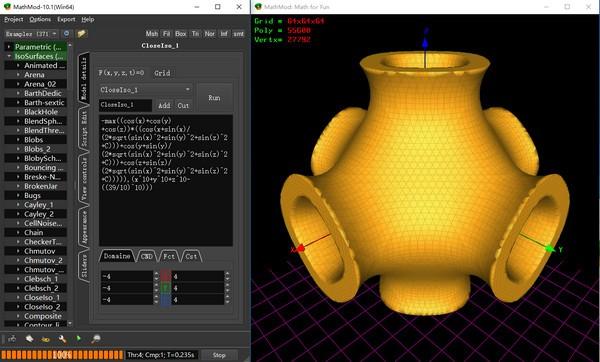This screenshot has width=600, height=362.
Task: Click the wrench tool icon in bottom toolbar
Action: (62, 339)
